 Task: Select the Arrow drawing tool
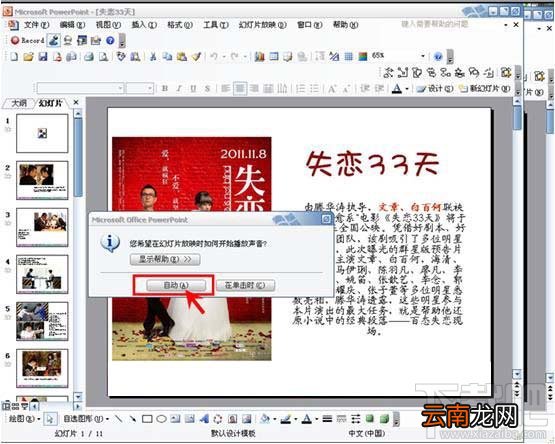tap(133, 419)
